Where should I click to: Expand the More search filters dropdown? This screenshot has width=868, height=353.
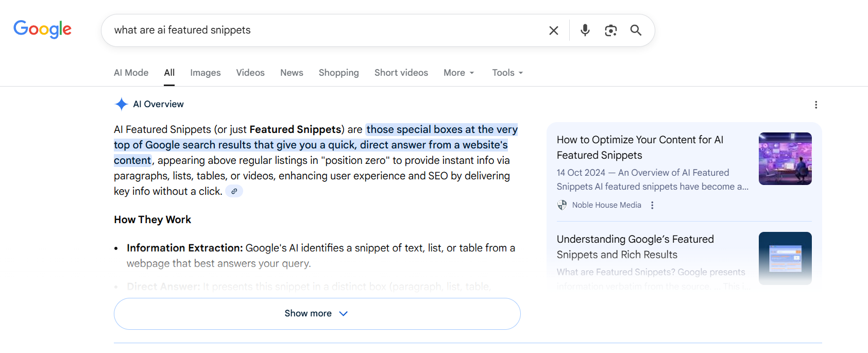[458, 73]
